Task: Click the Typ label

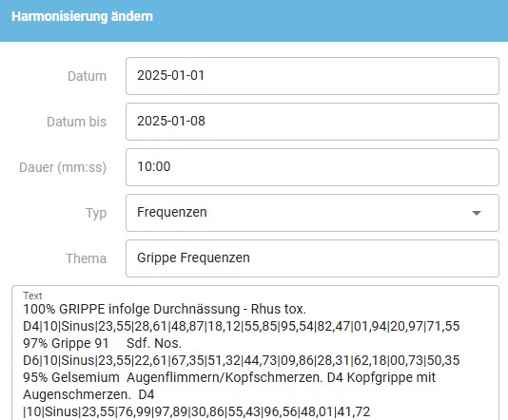Action: tap(96, 213)
